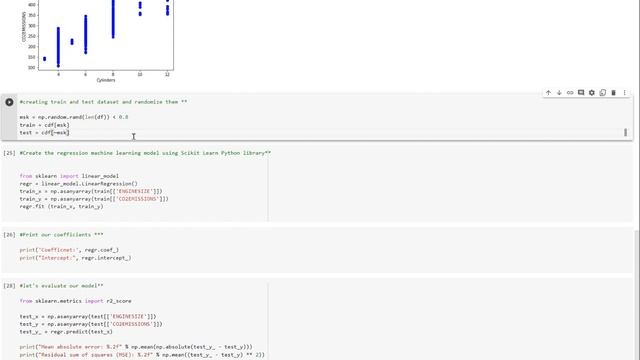Open the editor settings gear icon

coord(592,93)
